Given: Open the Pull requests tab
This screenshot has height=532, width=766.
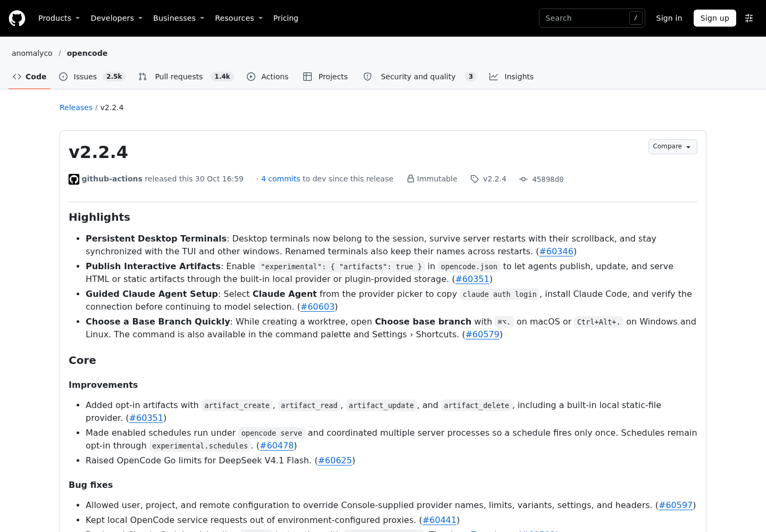Looking at the screenshot, I should pyautogui.click(x=186, y=77).
